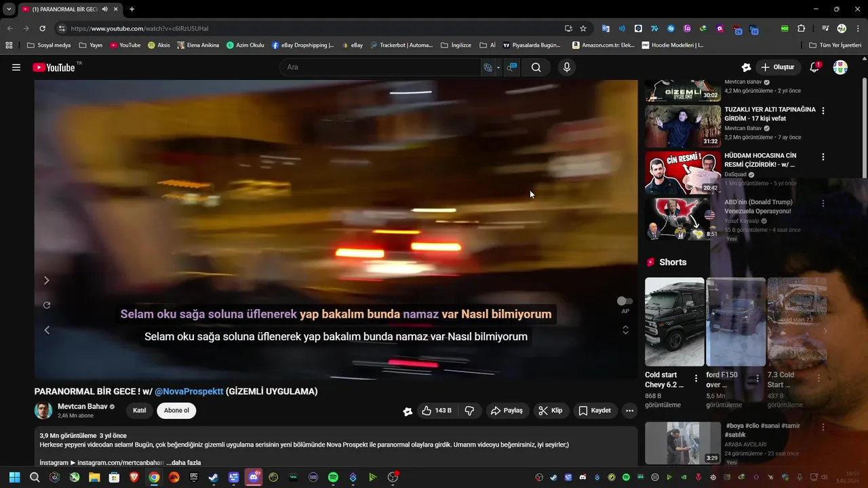868x488 pixels.
Task: Open the Tüm Yer İşaretleri folder
Action: tap(835, 45)
